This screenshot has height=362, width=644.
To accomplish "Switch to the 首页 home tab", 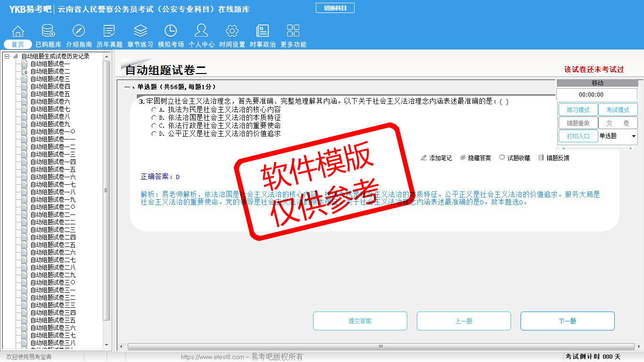I will pos(18,44).
